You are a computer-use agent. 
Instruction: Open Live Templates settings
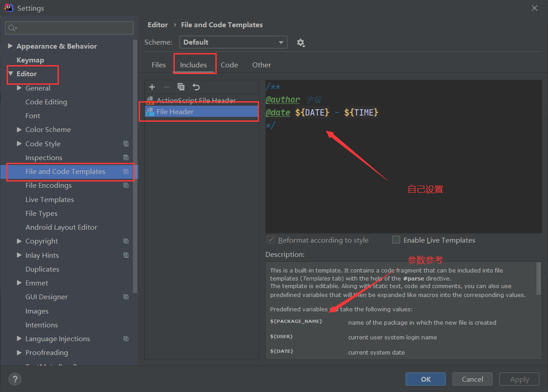49,199
